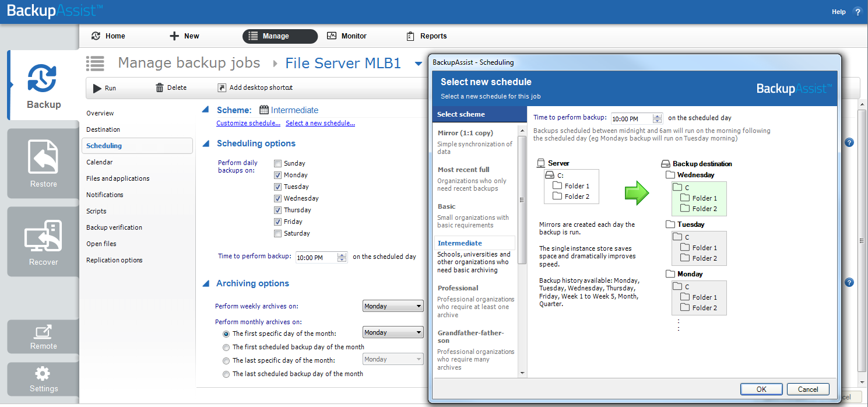Open the Backup sidebar section icon
Image resolution: width=868 pixels, height=407 pixels.
pos(42,79)
